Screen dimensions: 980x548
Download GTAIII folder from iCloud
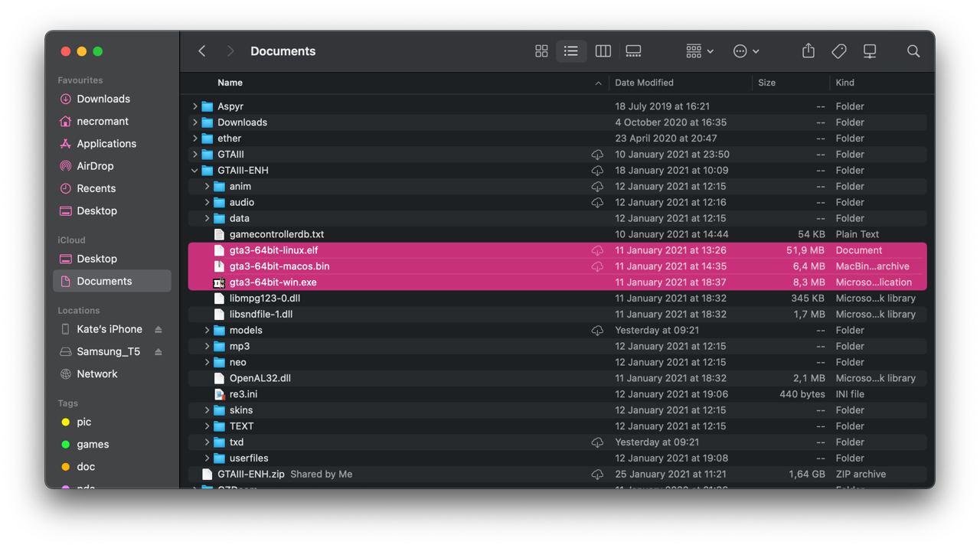[x=597, y=155]
